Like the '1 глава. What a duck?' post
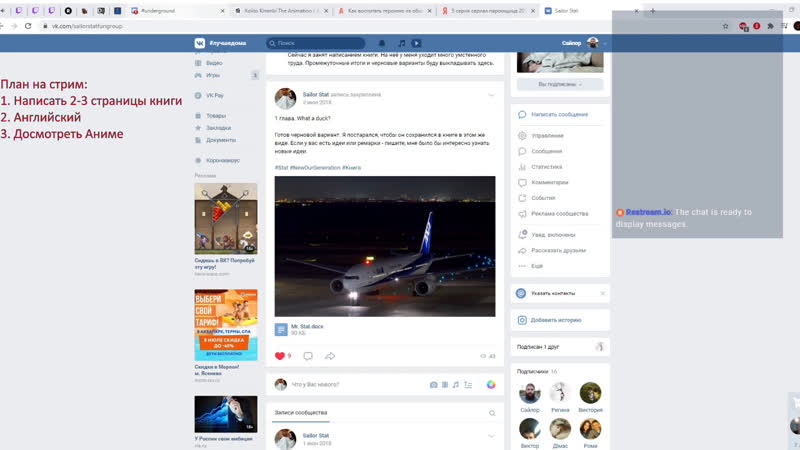 pos(281,356)
